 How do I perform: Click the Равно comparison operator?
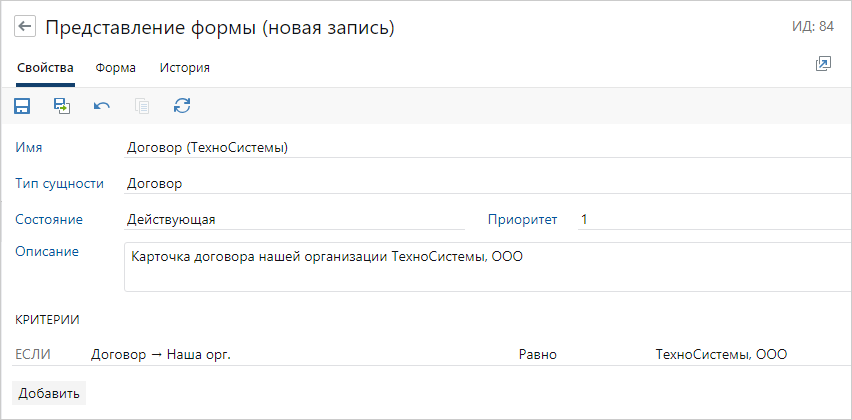point(538,354)
